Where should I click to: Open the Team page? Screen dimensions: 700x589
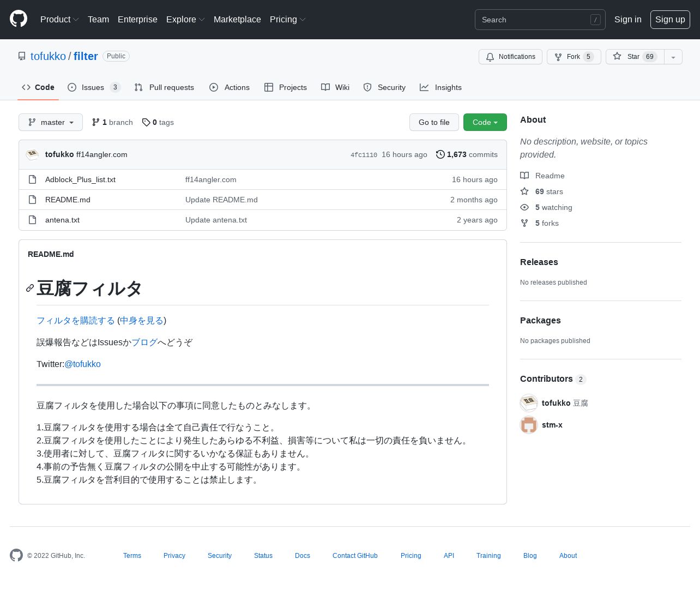click(x=98, y=19)
